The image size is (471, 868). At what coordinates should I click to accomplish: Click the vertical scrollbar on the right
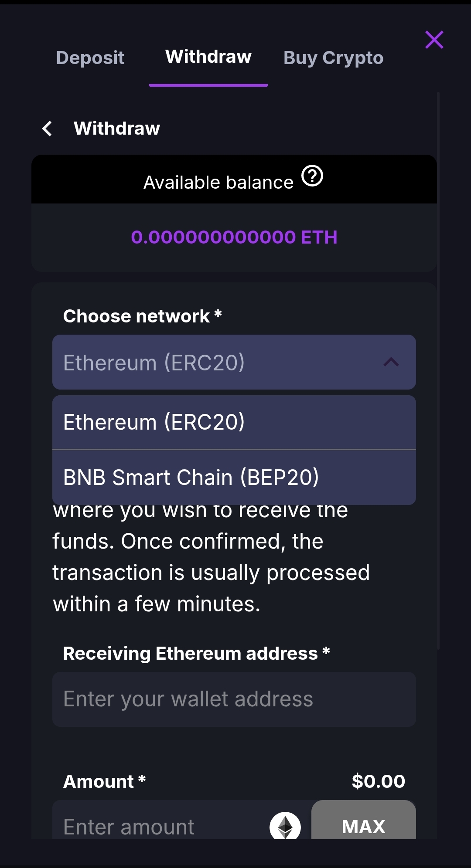[438, 370]
